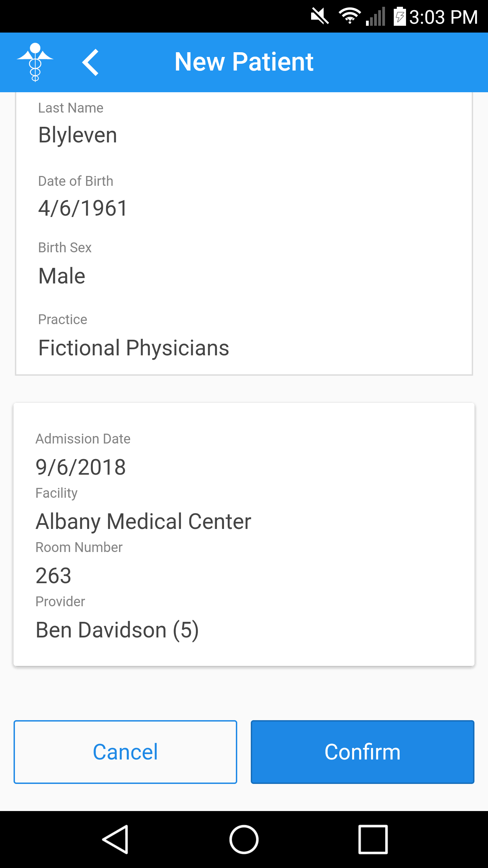Tap the caduceus medical logo icon

(35, 62)
